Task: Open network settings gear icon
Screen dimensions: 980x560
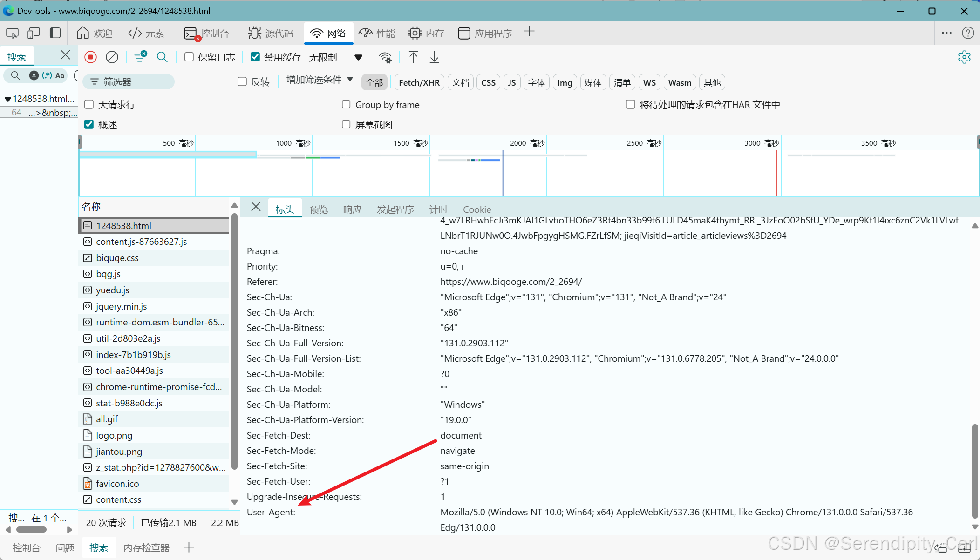Action: 964,57
